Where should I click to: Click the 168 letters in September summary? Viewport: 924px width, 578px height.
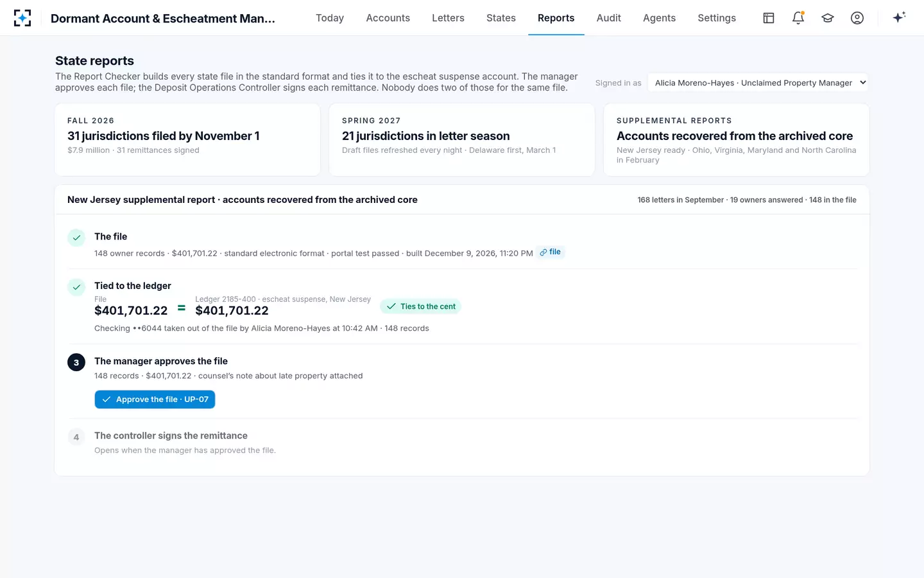(x=747, y=200)
